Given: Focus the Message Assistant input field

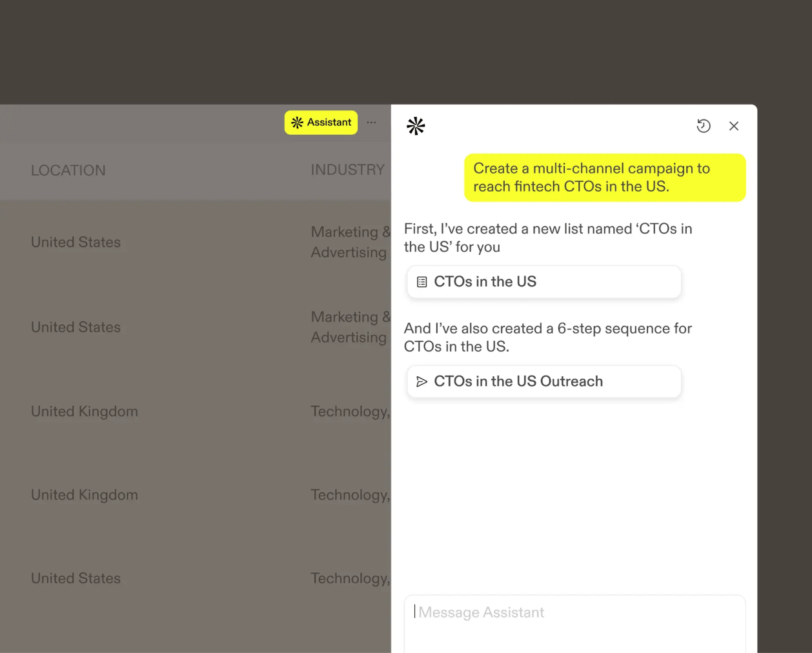Looking at the screenshot, I should click(x=574, y=623).
